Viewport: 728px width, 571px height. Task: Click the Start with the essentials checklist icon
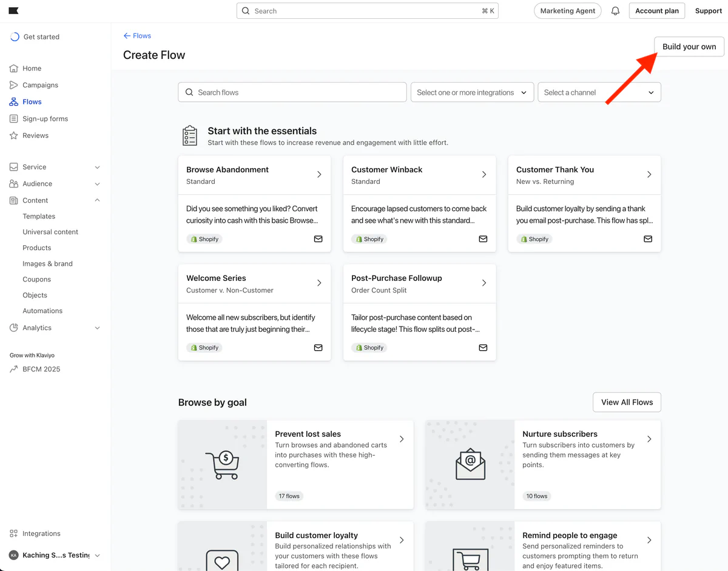point(190,136)
